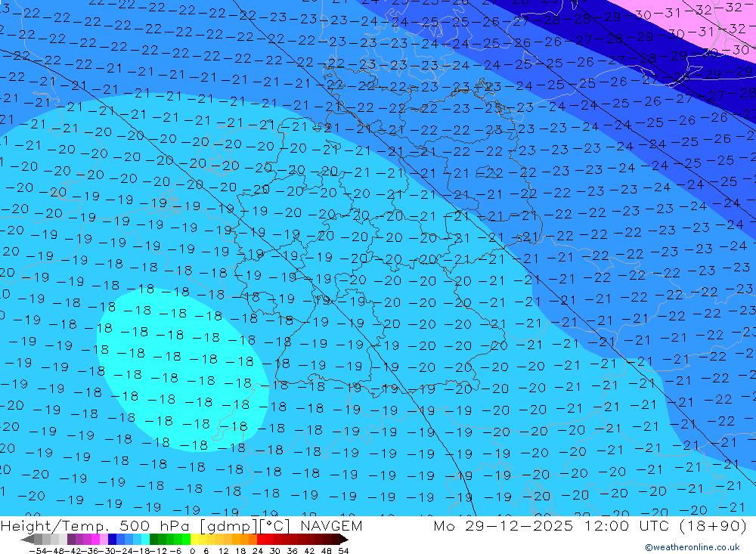Click the weatheronline.co.uk copyright link
Screen dimensions: 756x554
point(692,547)
